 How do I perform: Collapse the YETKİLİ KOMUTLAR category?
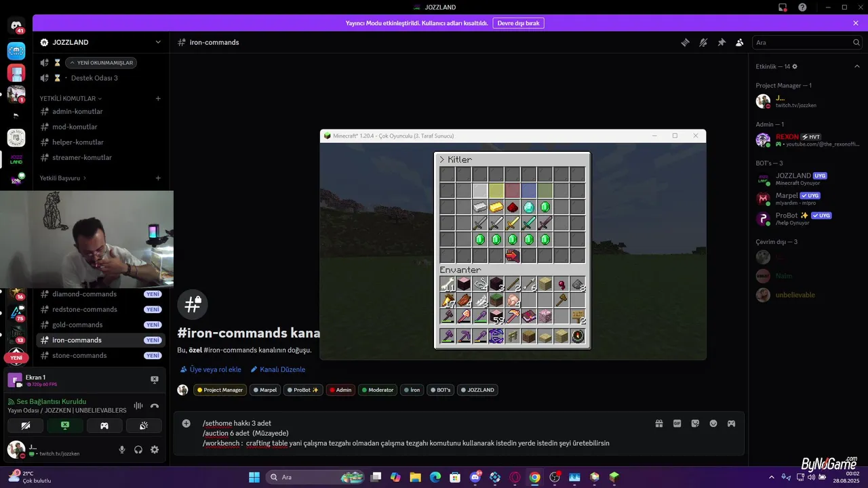click(71, 98)
